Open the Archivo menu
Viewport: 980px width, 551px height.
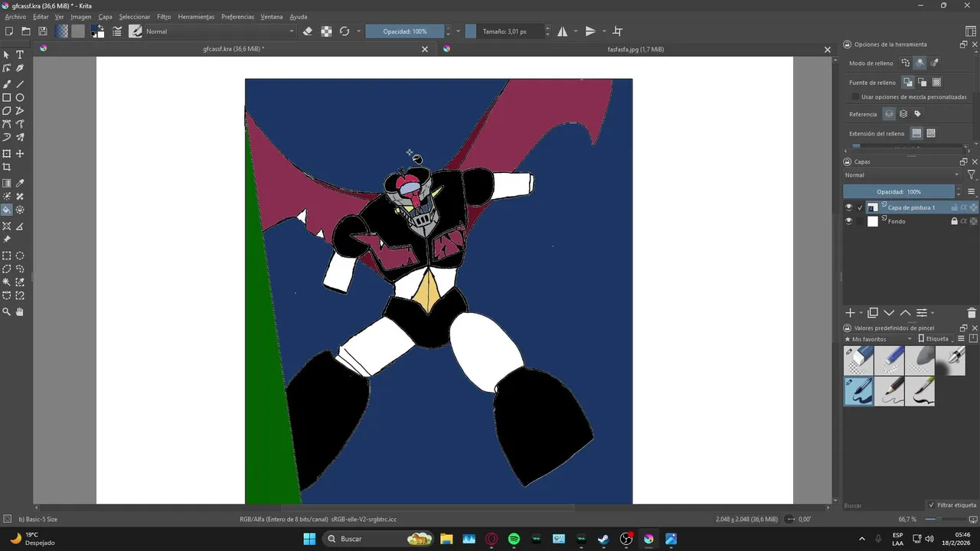coord(15,17)
